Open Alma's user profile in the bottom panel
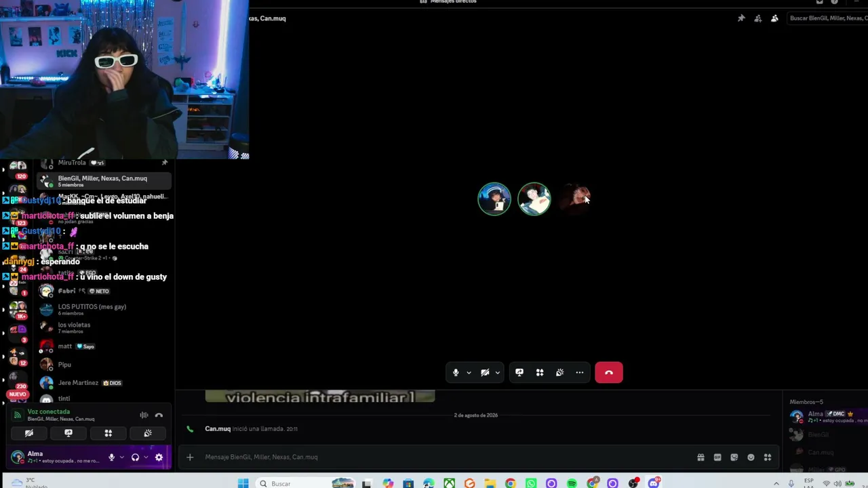Image resolution: width=868 pixels, height=488 pixels. point(56,457)
